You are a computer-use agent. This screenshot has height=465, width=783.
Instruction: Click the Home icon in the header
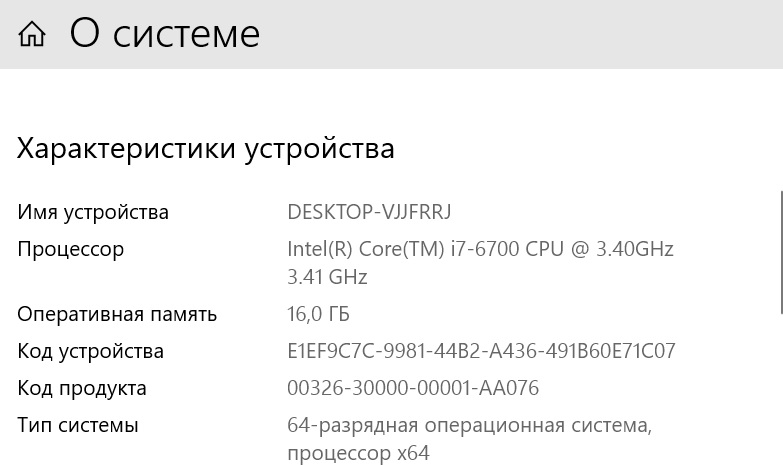click(x=32, y=35)
